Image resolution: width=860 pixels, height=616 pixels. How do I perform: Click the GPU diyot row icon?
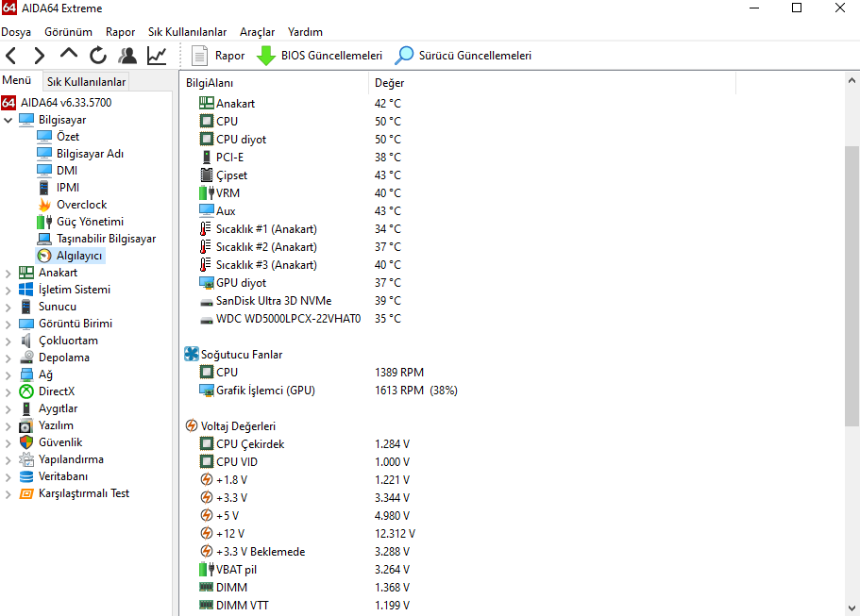tap(206, 283)
